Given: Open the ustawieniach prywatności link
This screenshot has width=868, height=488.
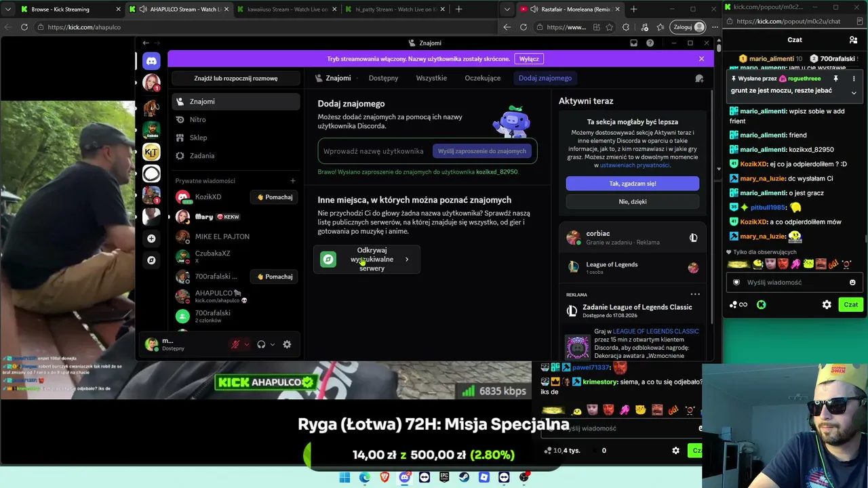Looking at the screenshot, I should [x=635, y=165].
